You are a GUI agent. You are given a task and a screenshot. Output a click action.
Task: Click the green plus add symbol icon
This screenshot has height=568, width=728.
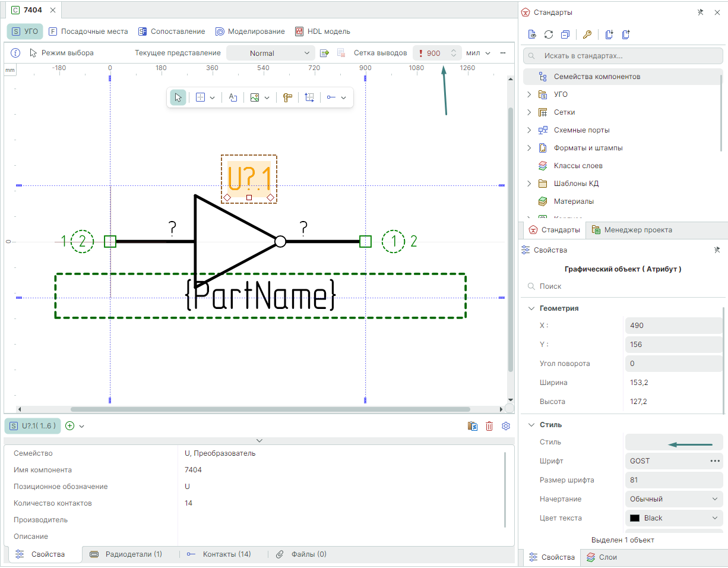tap(70, 426)
